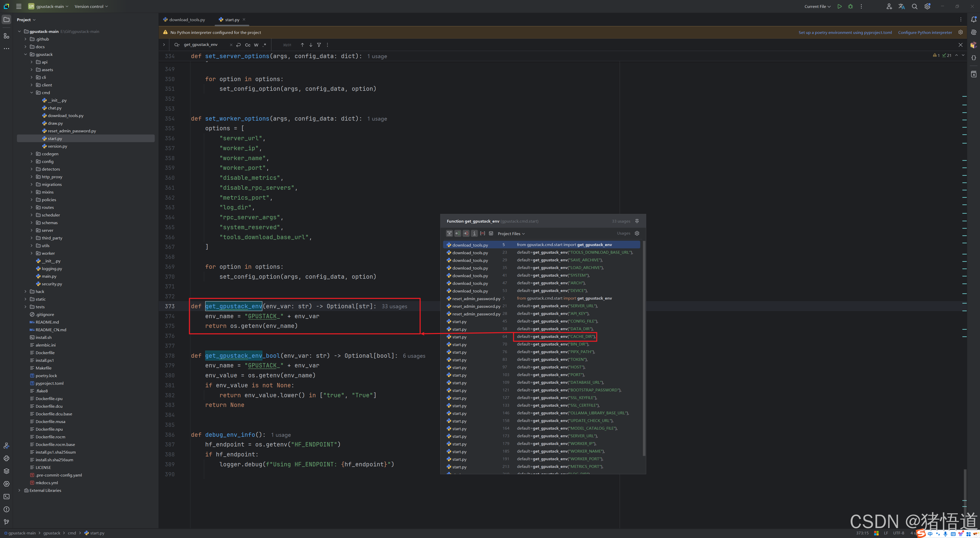Jump to the next search occurrence

pos(310,45)
